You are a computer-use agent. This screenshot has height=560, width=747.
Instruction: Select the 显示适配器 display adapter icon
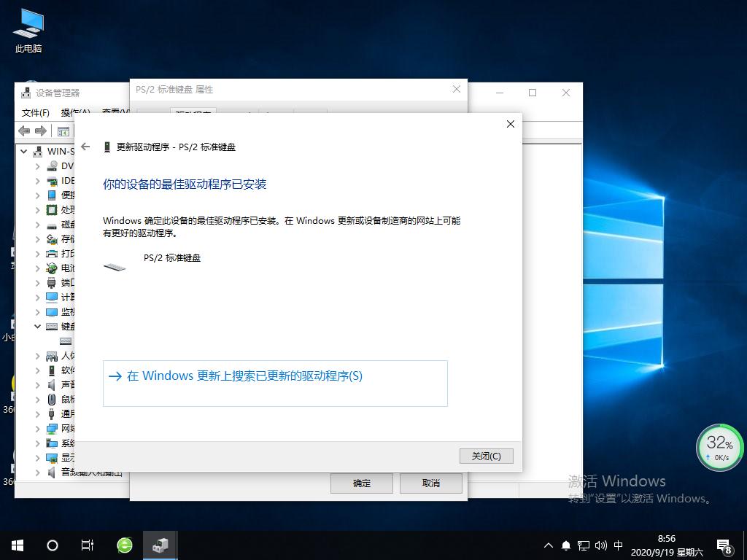pyautogui.click(x=53, y=457)
